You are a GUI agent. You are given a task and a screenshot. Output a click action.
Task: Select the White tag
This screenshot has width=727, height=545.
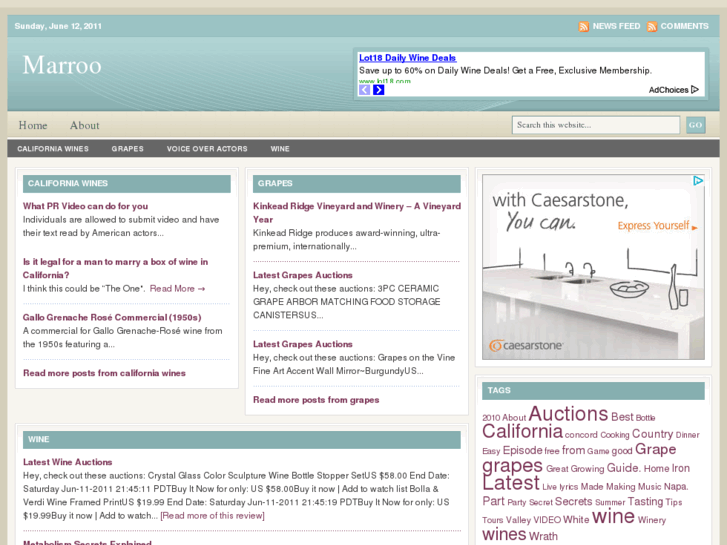[576, 519]
